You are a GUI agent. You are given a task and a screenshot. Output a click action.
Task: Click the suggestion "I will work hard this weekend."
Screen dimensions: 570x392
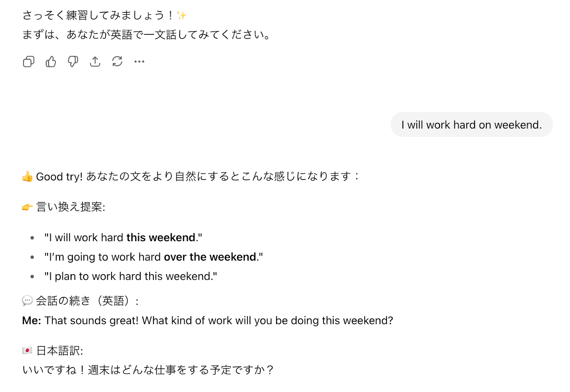[123, 237]
